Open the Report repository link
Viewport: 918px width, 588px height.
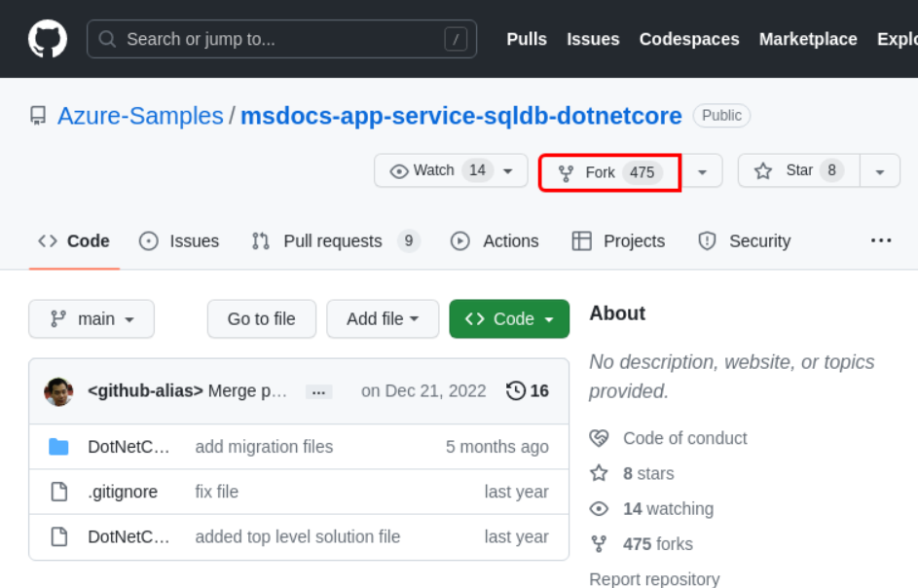tap(654, 578)
